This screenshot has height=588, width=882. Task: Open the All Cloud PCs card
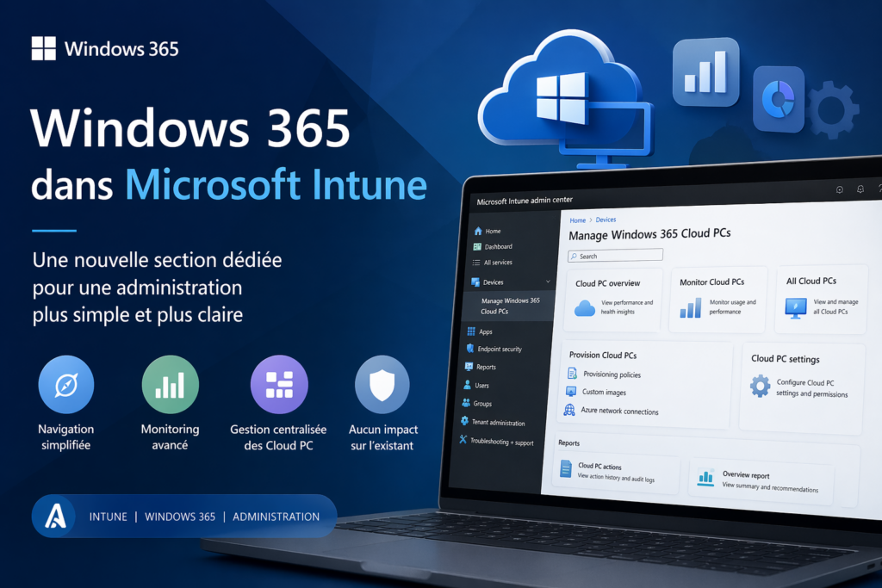point(820,299)
